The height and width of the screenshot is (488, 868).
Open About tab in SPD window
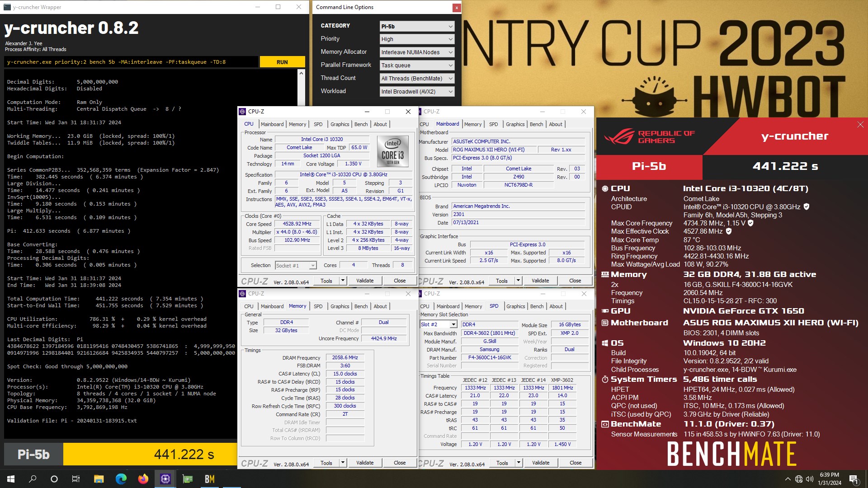coord(556,306)
